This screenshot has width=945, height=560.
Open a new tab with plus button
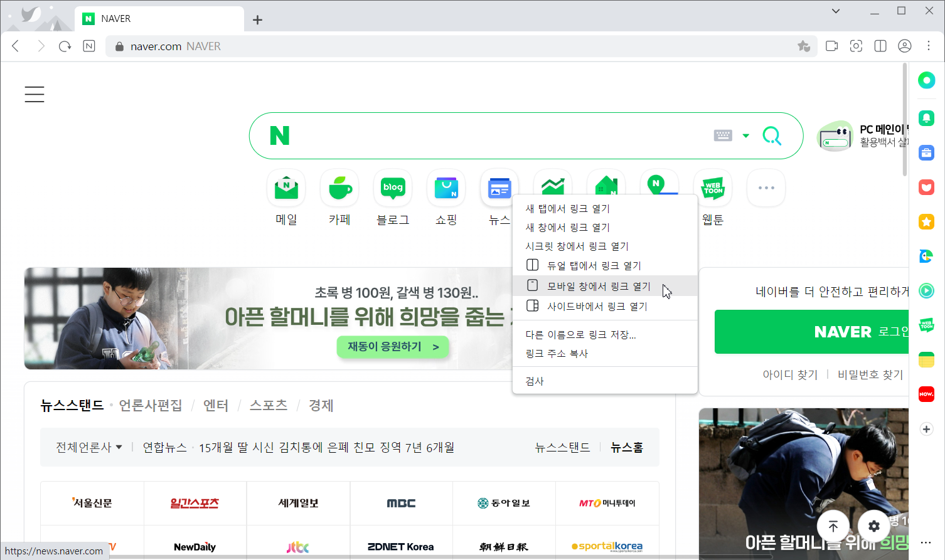coord(257,19)
